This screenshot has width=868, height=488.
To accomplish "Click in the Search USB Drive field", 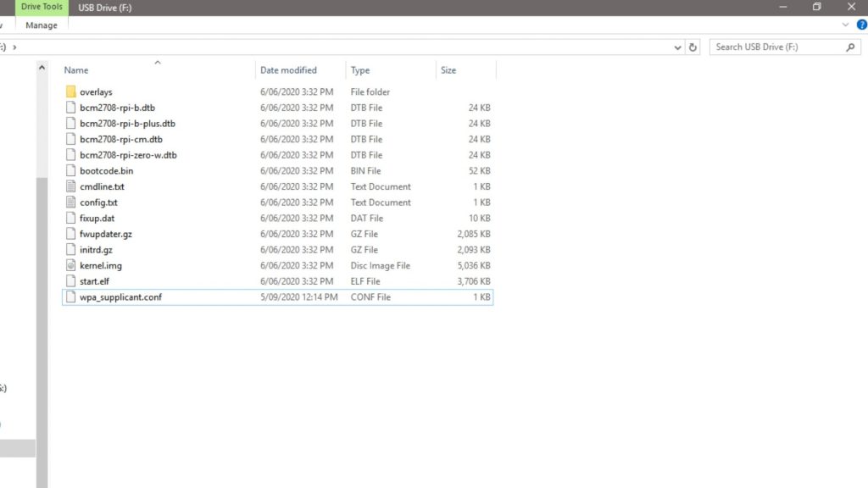I will [x=776, y=47].
